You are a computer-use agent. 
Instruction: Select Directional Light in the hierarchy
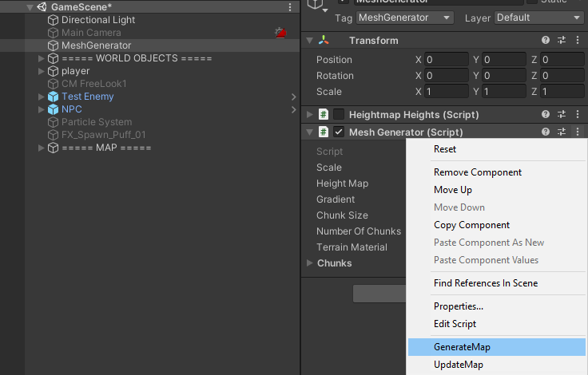pyautogui.click(x=98, y=20)
